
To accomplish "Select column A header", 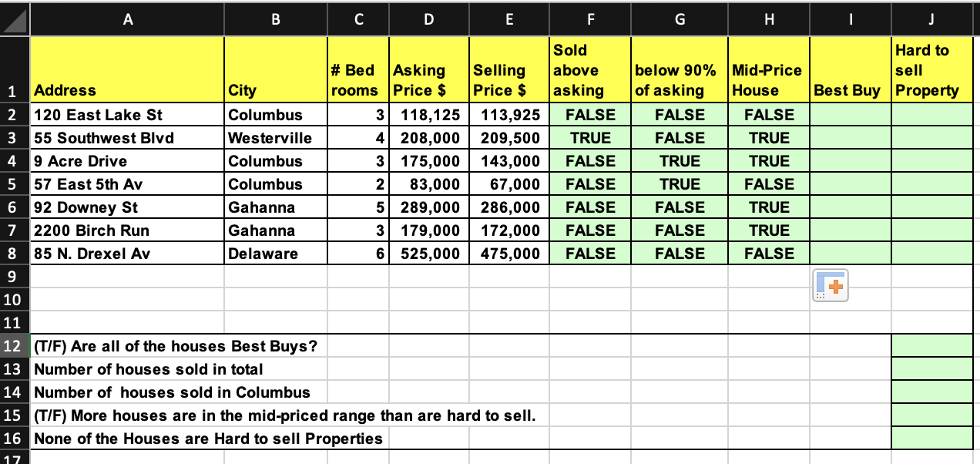I will tap(127, 18).
